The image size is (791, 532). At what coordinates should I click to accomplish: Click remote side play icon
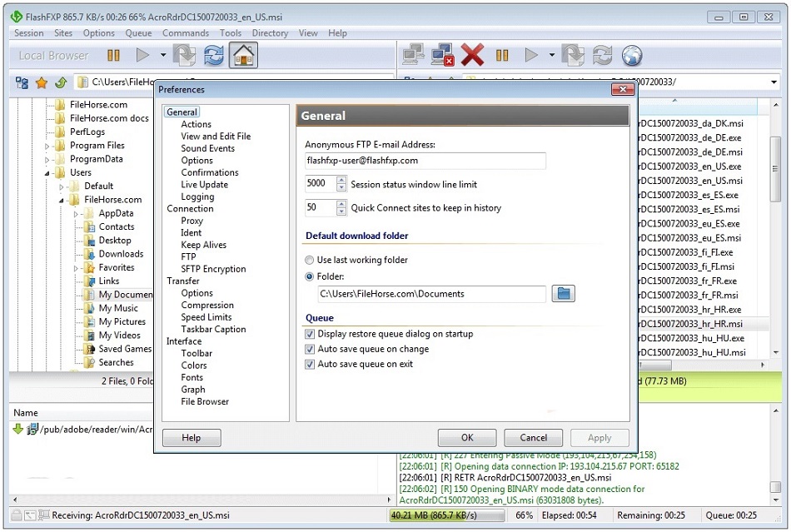coord(531,55)
